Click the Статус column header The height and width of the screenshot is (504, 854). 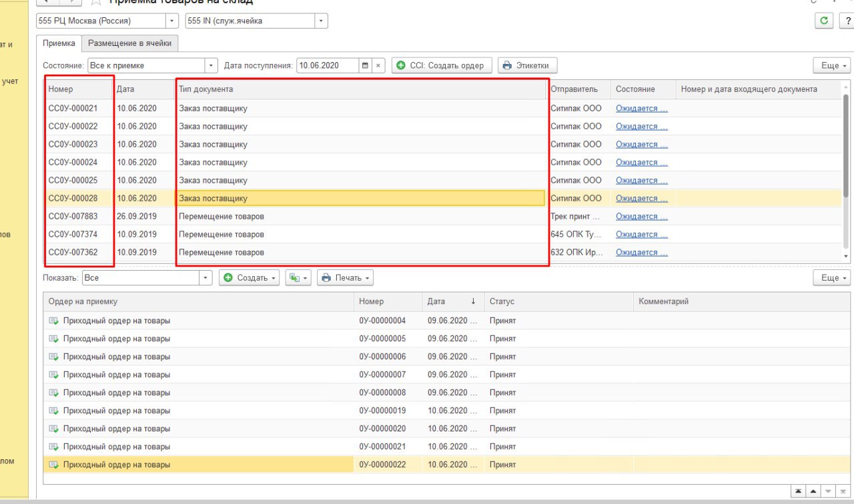558,301
